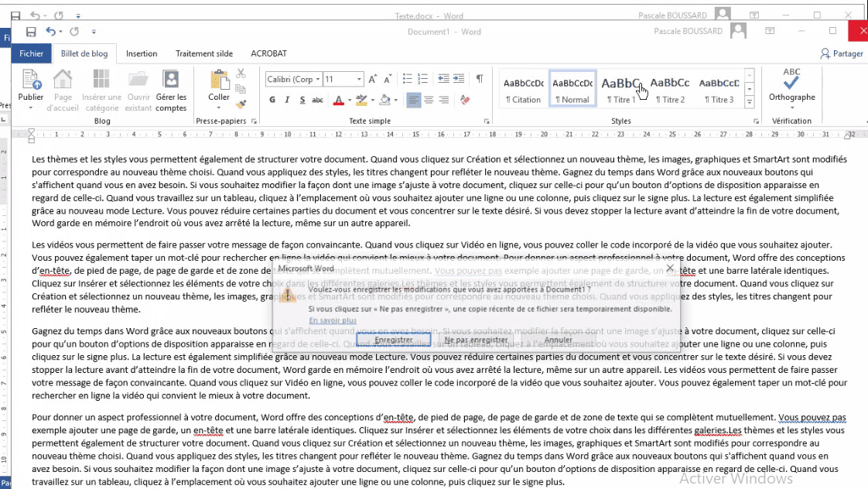
Task: Expand the Styles gallery
Action: coord(748,102)
